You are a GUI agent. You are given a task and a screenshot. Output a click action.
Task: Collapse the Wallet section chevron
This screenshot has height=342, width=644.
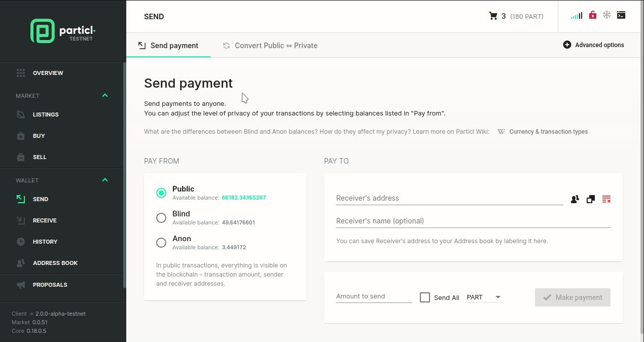click(105, 180)
